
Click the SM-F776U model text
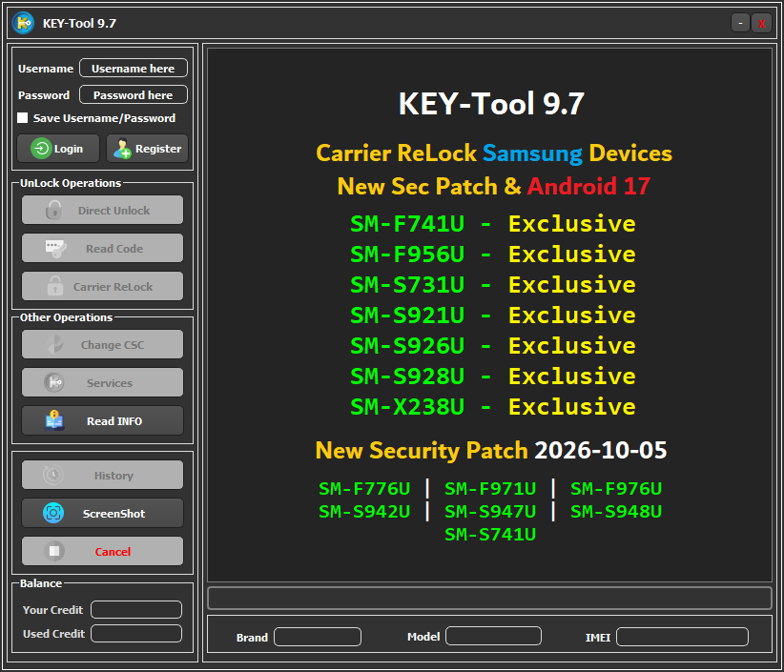tap(364, 488)
